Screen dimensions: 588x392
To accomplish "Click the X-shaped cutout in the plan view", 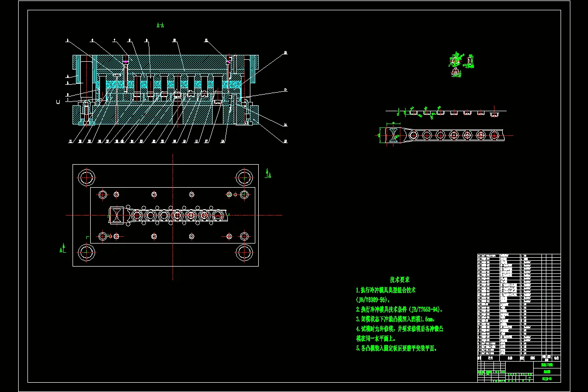I will point(118,215).
